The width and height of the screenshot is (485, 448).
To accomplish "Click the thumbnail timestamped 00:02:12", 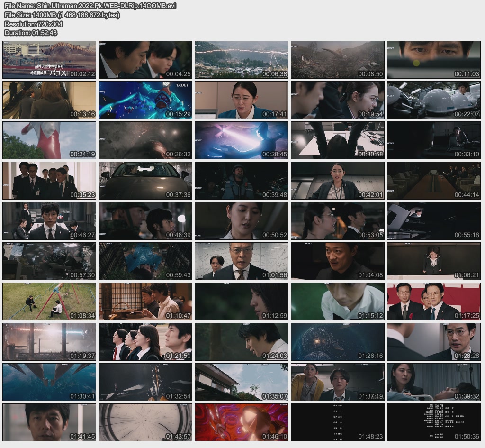I will 49,60.
